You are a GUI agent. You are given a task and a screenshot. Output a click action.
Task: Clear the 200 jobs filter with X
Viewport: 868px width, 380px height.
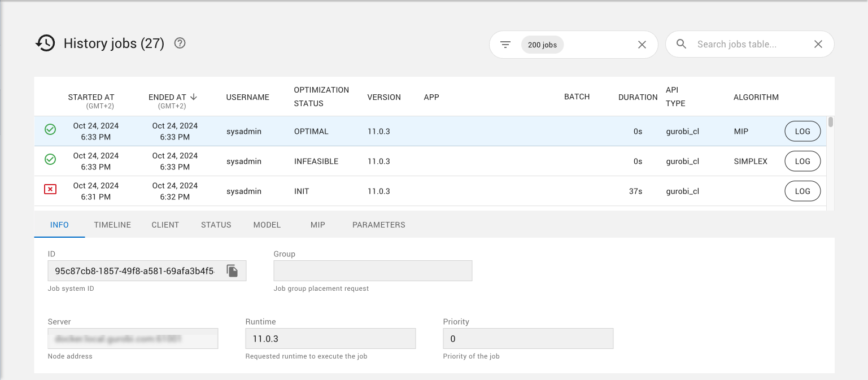point(642,45)
